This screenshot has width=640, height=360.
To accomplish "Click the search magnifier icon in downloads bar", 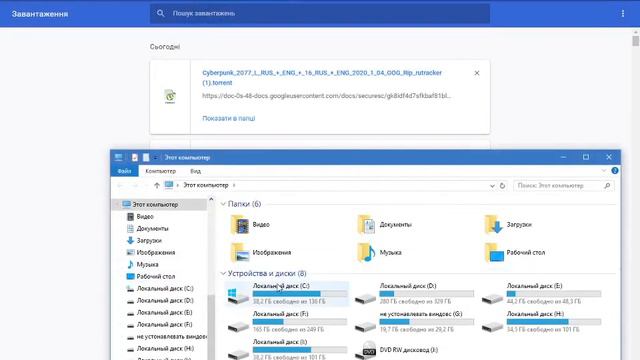I will 160,13.
